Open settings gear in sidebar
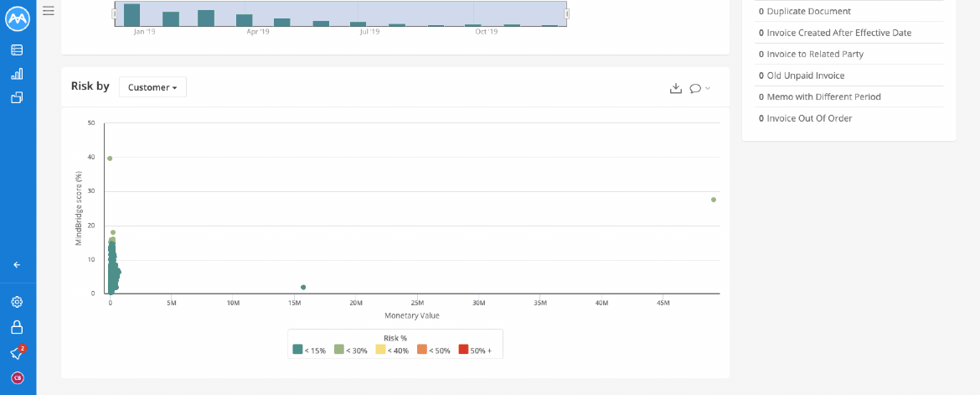 click(x=17, y=303)
